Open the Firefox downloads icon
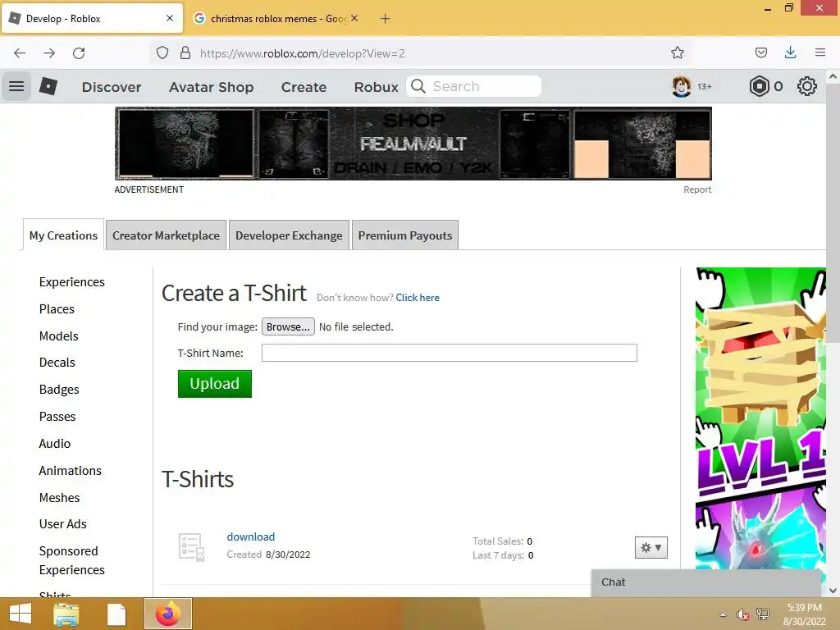This screenshot has width=840, height=630. click(790, 52)
